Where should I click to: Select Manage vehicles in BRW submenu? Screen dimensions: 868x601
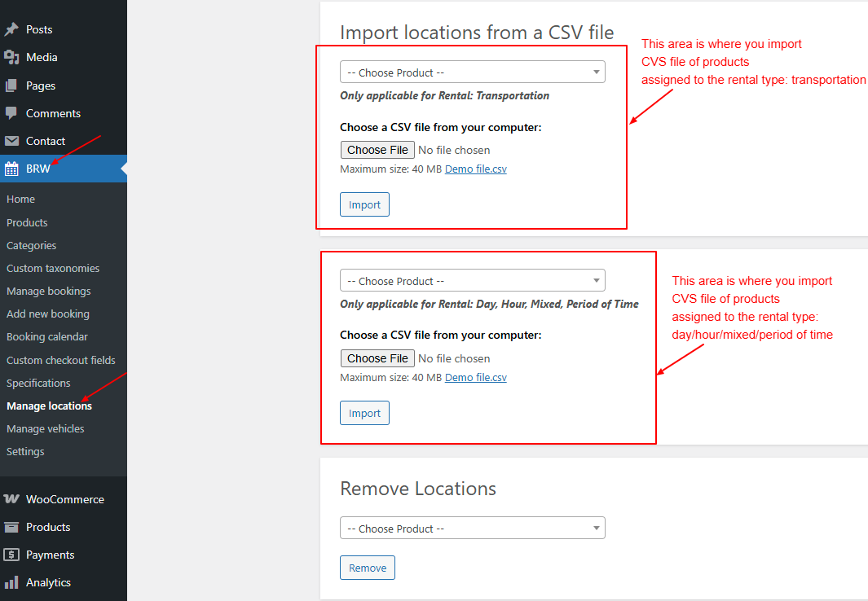(45, 428)
